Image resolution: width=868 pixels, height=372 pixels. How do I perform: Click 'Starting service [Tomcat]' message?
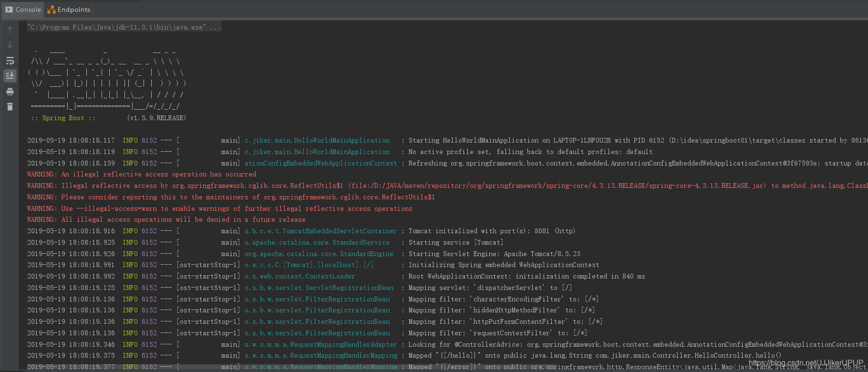coord(455,243)
